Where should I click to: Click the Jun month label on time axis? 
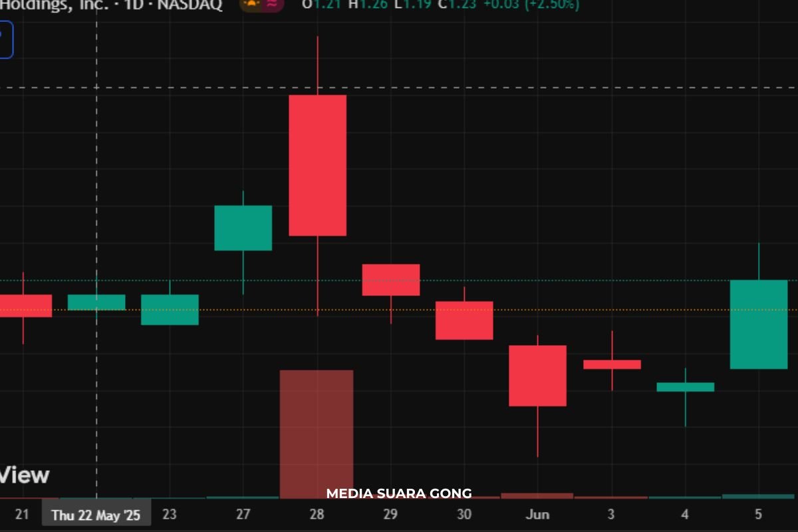pos(537,515)
